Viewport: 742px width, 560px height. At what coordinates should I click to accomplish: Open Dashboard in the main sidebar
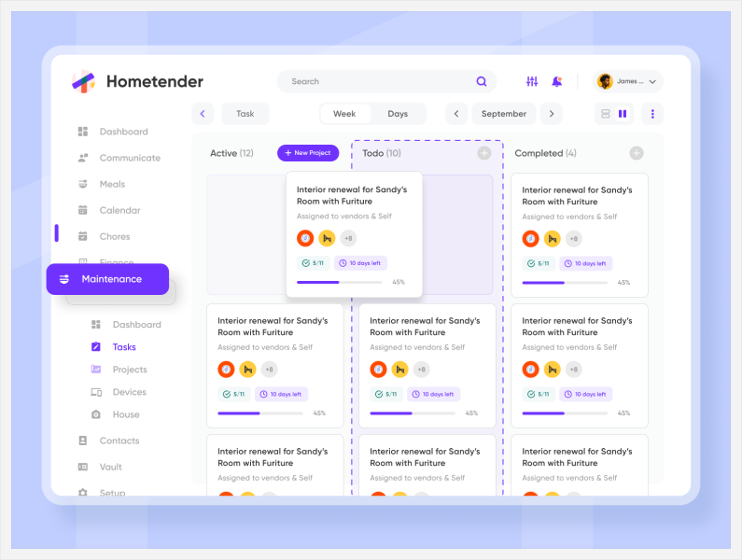(x=113, y=132)
